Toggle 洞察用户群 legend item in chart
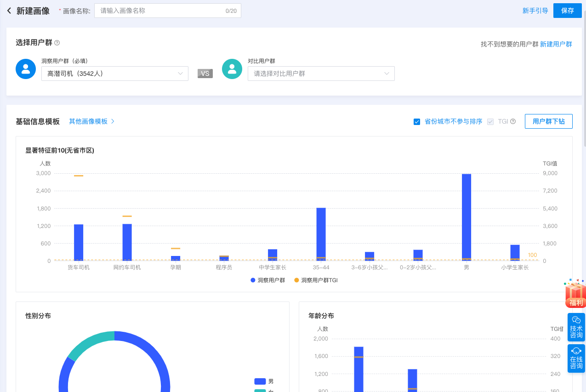Viewport: 586px width, 392px height. pyautogui.click(x=268, y=280)
